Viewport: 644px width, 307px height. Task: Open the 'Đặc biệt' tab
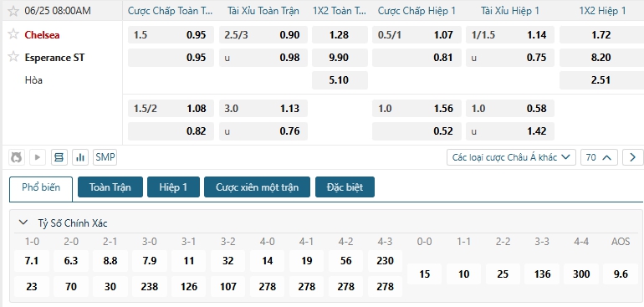[345, 187]
